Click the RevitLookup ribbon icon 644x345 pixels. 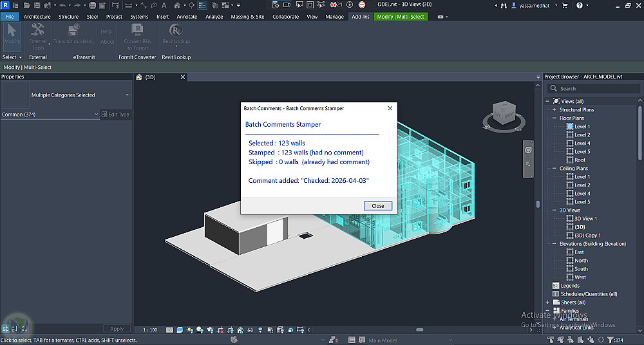tap(176, 31)
